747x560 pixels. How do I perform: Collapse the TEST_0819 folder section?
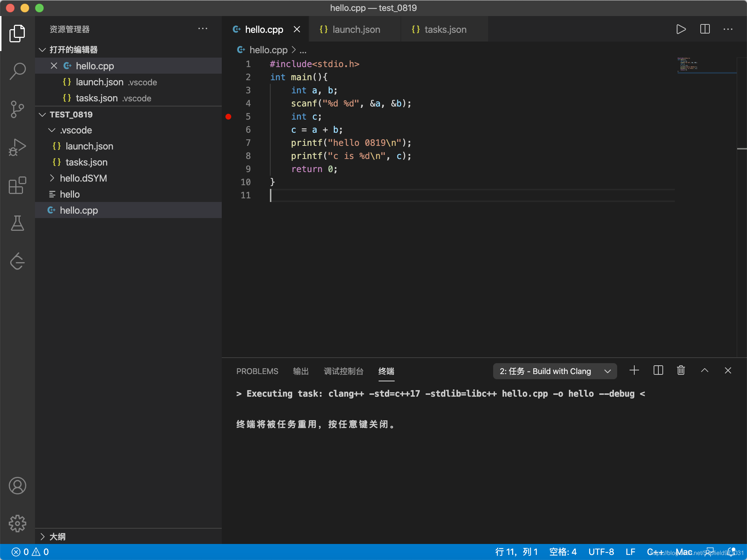coord(42,114)
